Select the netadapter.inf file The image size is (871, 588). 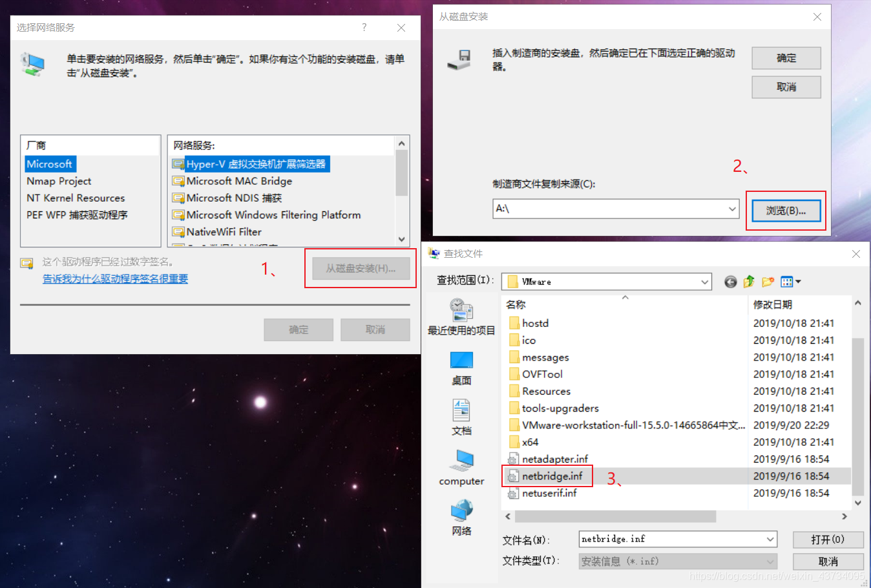tap(553, 459)
